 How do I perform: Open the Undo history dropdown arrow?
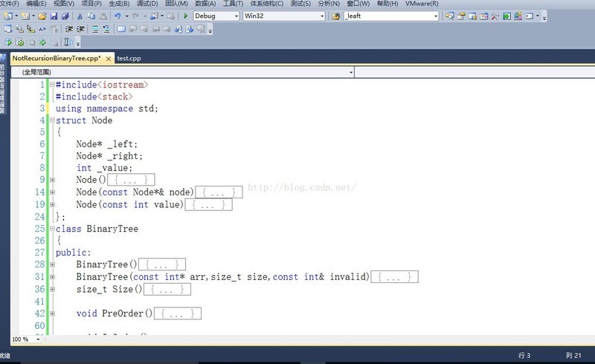coord(126,16)
